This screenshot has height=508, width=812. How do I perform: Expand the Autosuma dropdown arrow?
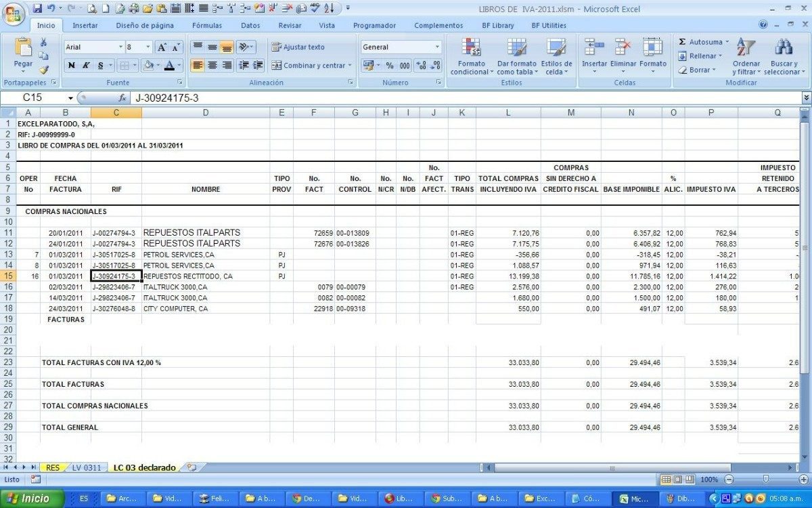(727, 42)
